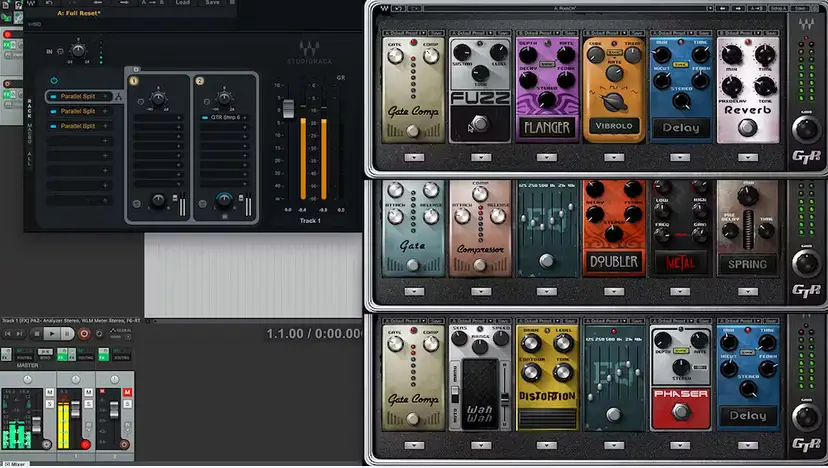Viewport: 828px width, 468px height.
Task: Open pedal menu below Flanger
Action: pos(547,157)
